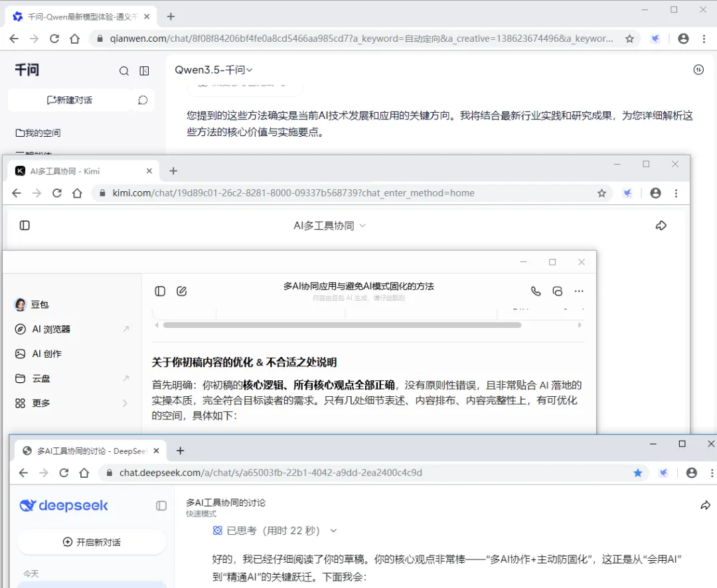
Task: Click 开启新对话 button in DeepSeek
Action: (x=92, y=542)
